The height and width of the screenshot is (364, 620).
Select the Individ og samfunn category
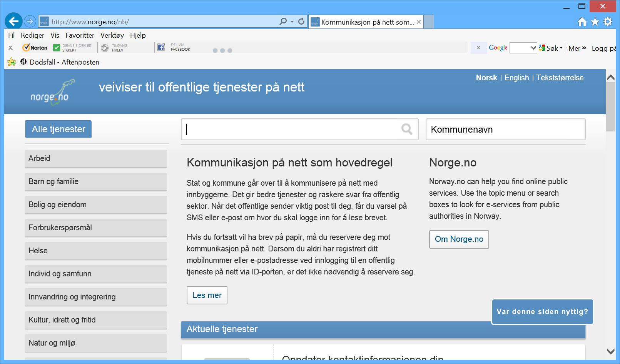[x=96, y=274]
